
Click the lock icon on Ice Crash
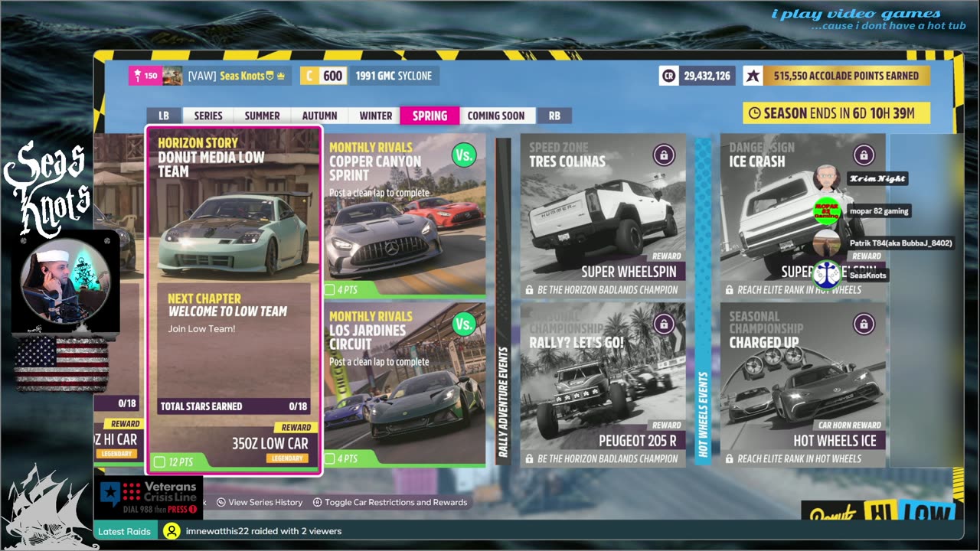[864, 155]
